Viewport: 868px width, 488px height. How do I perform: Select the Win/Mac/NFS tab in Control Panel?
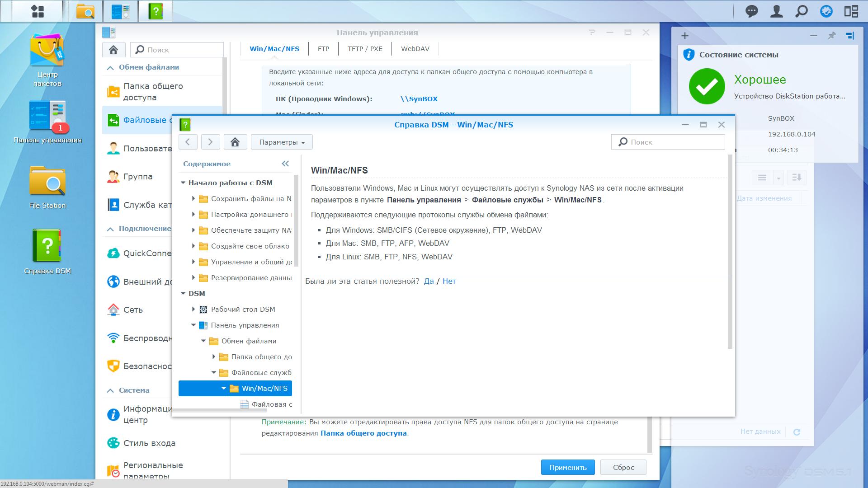274,49
